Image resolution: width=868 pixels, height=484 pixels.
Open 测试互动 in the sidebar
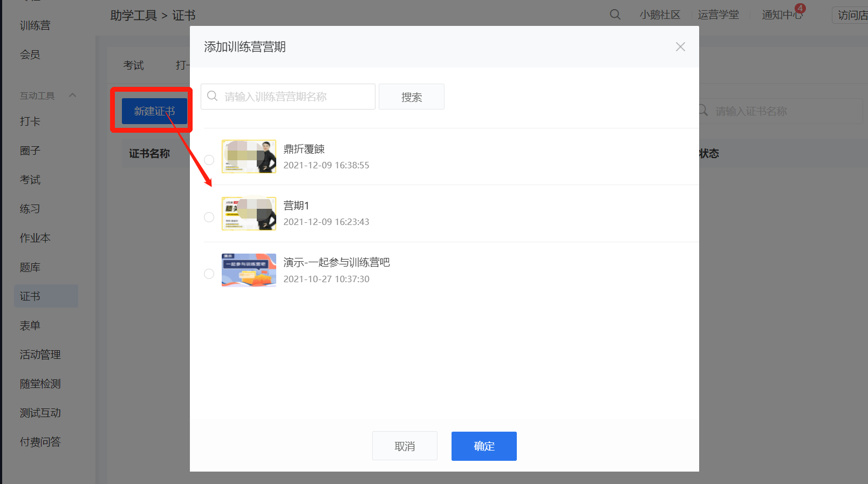(x=40, y=413)
